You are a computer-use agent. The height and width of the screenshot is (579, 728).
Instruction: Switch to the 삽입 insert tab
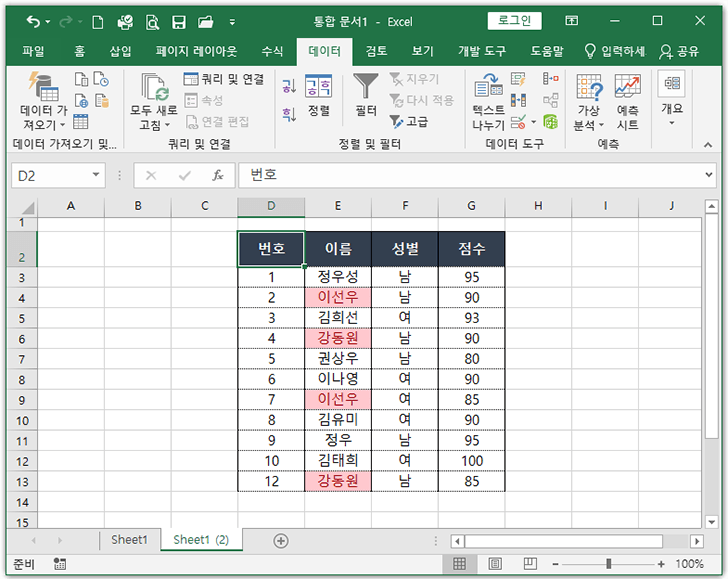[120, 51]
